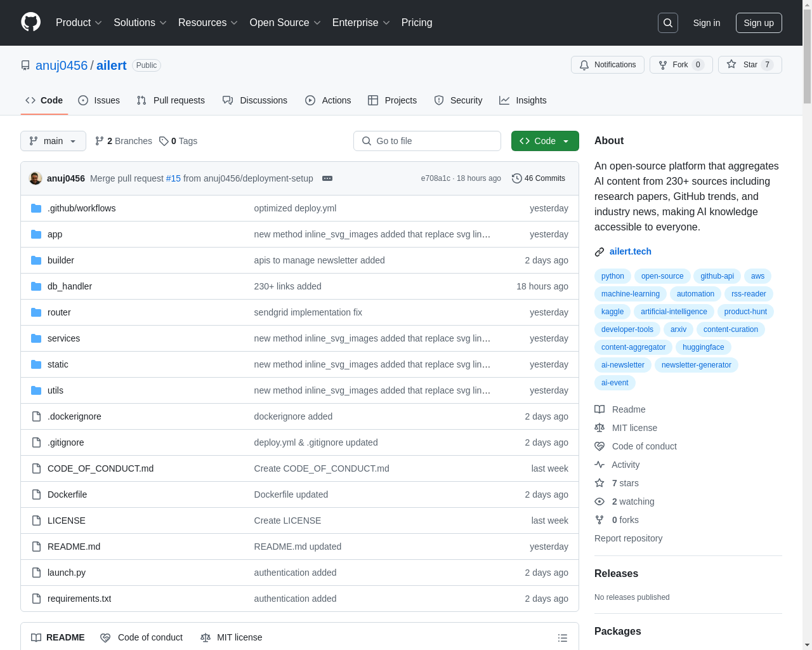Click the repository book icon beside anuj0456
Image resolution: width=812 pixels, height=650 pixels.
(x=25, y=65)
